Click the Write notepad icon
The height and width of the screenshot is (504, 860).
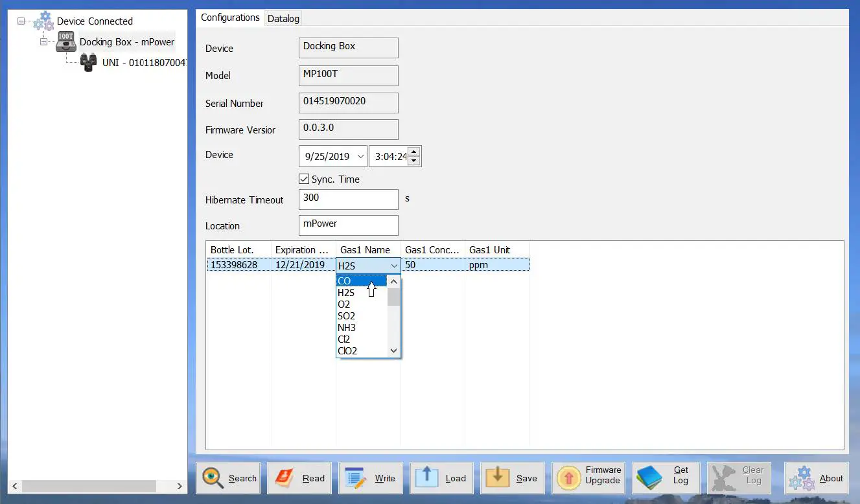(x=355, y=478)
